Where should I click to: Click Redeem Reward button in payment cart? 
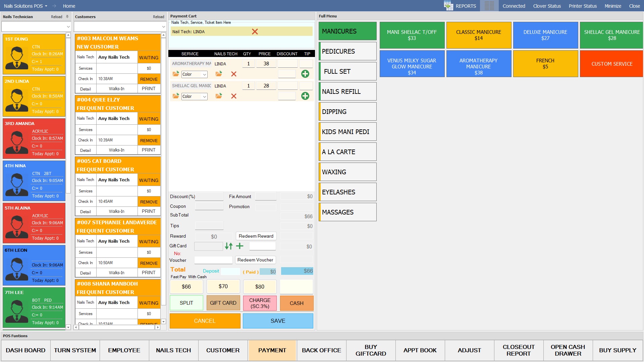[256, 236]
